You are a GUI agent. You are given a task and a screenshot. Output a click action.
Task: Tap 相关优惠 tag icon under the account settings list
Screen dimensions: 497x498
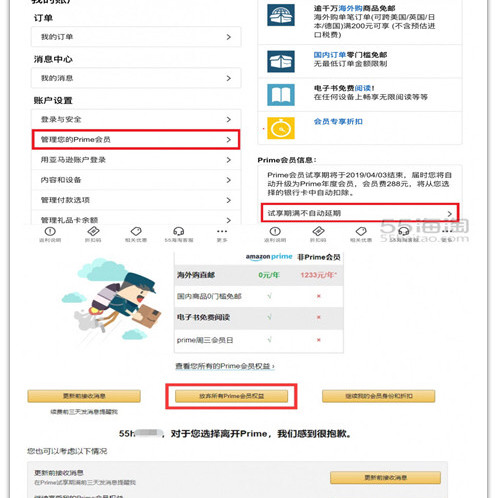pyautogui.click(x=136, y=231)
